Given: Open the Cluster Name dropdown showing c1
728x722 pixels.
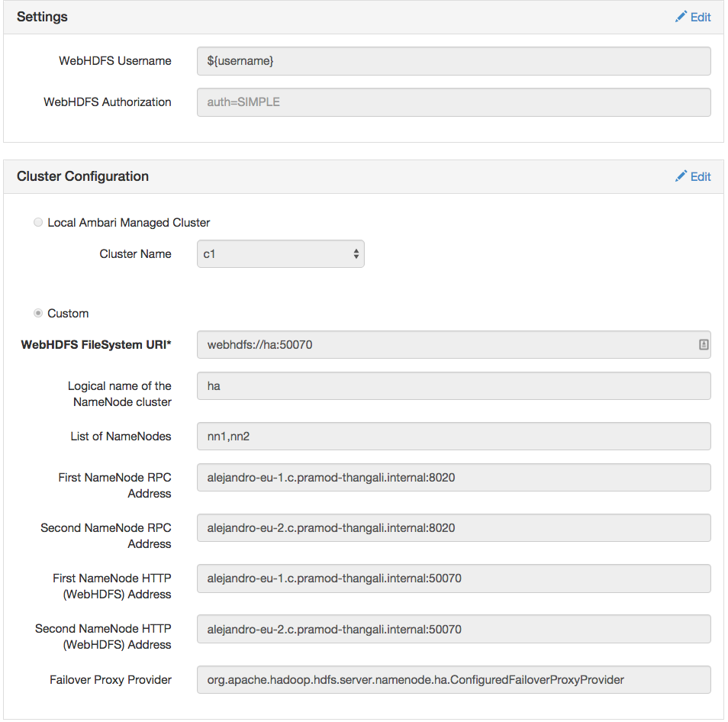Looking at the screenshot, I should 280,253.
